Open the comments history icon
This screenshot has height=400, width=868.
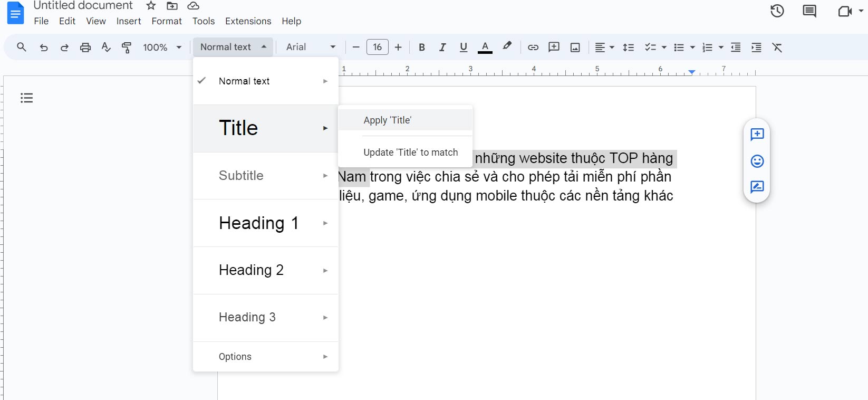click(x=809, y=11)
